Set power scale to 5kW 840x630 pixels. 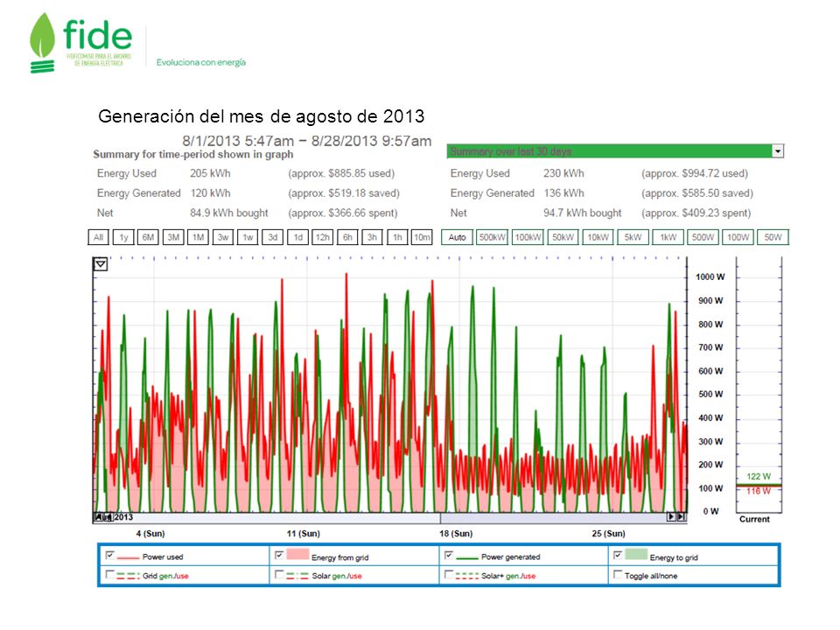(x=633, y=237)
